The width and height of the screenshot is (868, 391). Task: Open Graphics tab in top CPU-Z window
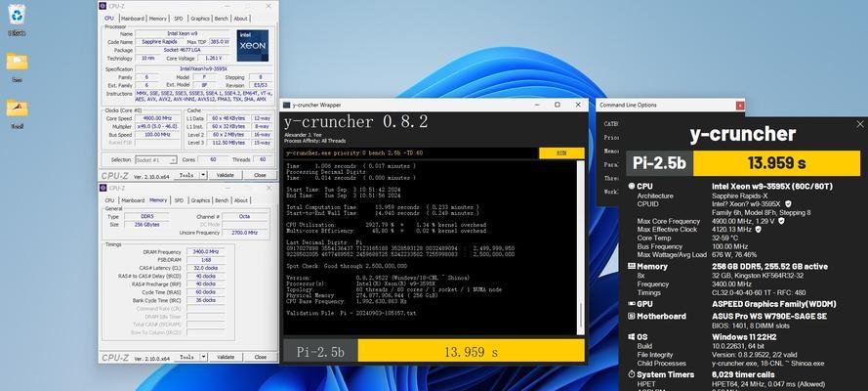click(200, 19)
